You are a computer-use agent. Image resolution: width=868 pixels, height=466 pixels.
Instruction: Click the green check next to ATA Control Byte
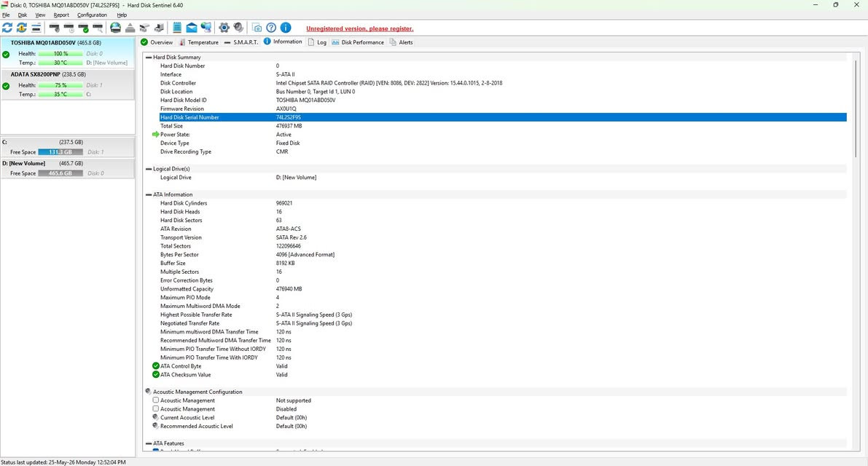[x=155, y=366]
